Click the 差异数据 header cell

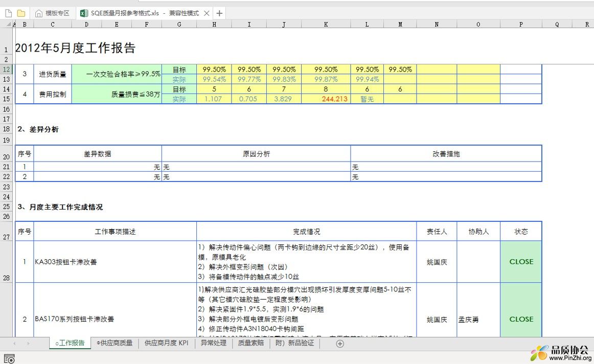point(98,154)
